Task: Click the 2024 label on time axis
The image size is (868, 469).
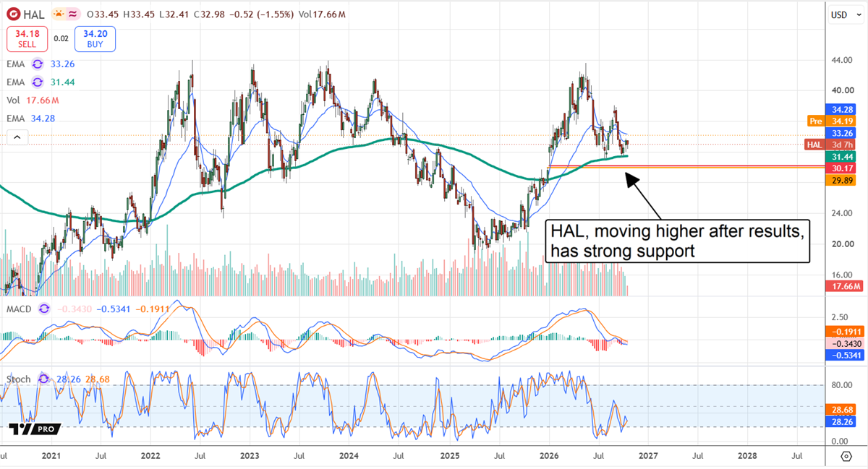Action: pos(350,456)
